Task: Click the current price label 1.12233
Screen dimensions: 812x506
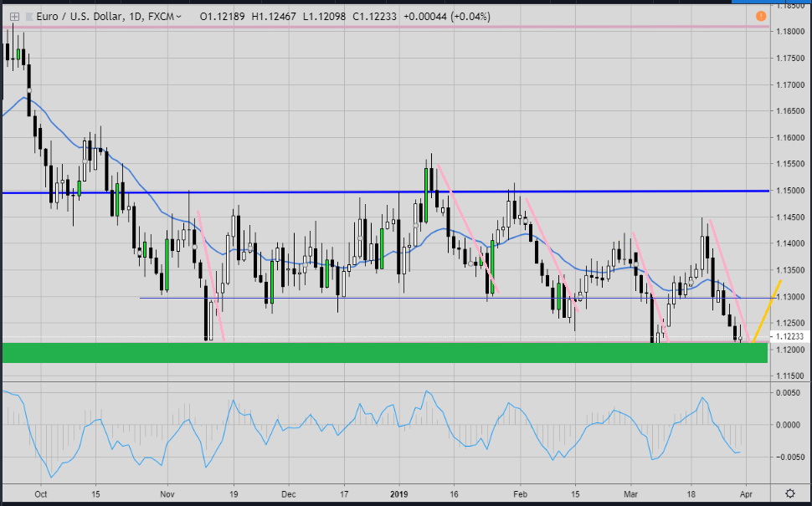Action: click(x=790, y=336)
